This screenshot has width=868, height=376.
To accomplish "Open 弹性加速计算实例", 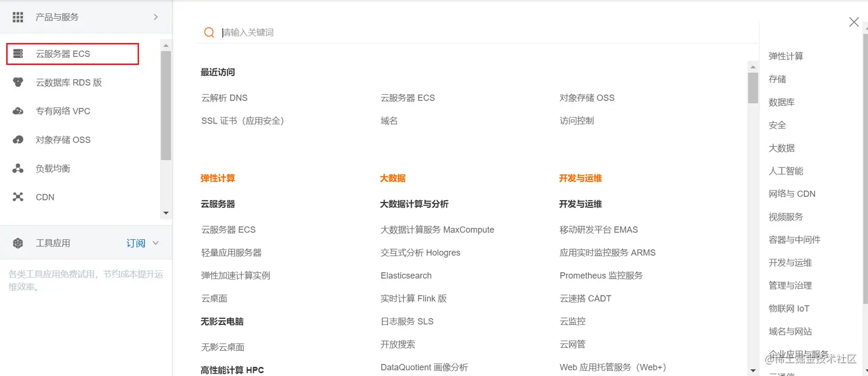I will [235, 276].
